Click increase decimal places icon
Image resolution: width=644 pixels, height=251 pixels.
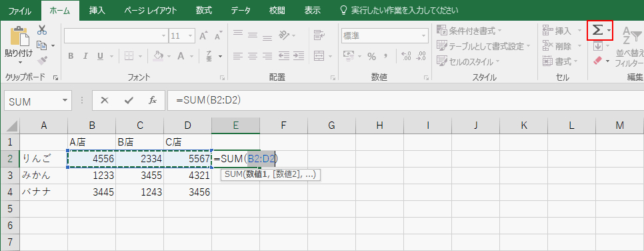[x=406, y=56]
